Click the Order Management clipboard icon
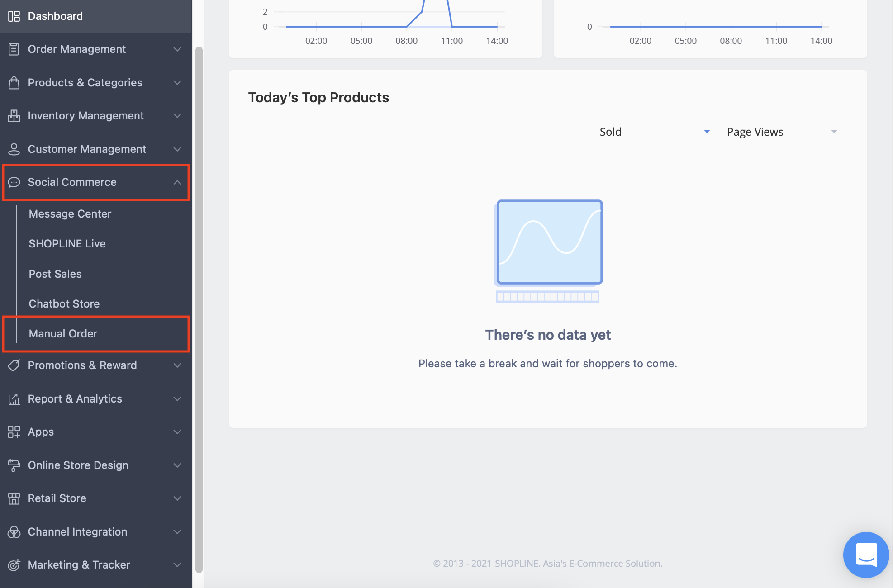 [x=14, y=49]
